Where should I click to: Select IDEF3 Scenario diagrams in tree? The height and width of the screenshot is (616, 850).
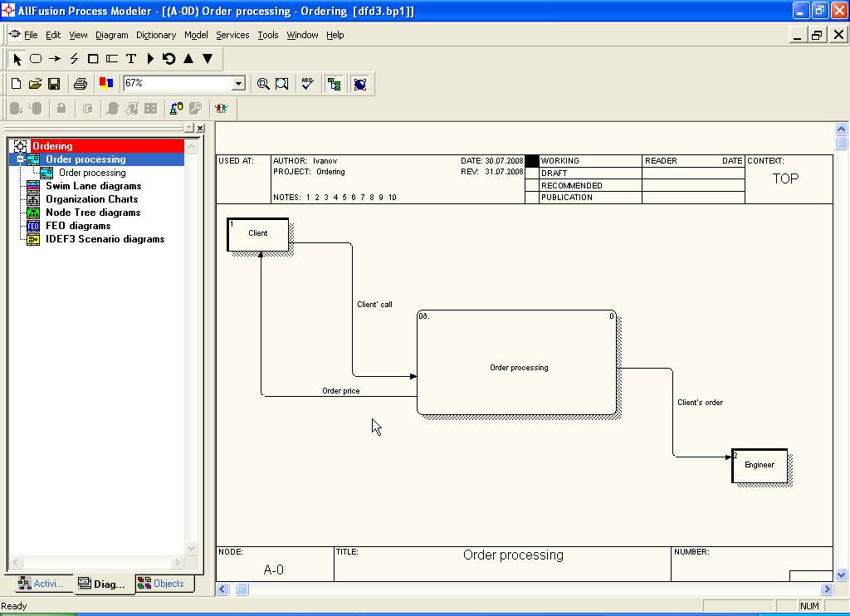click(105, 239)
